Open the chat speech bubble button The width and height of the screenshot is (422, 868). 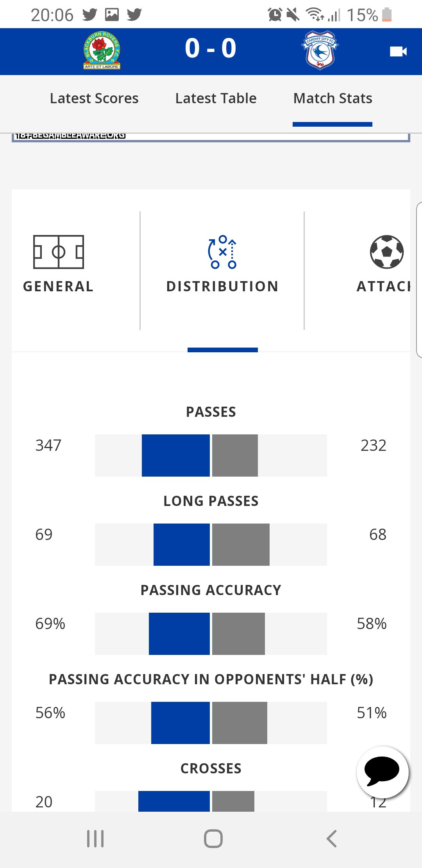pos(383,772)
